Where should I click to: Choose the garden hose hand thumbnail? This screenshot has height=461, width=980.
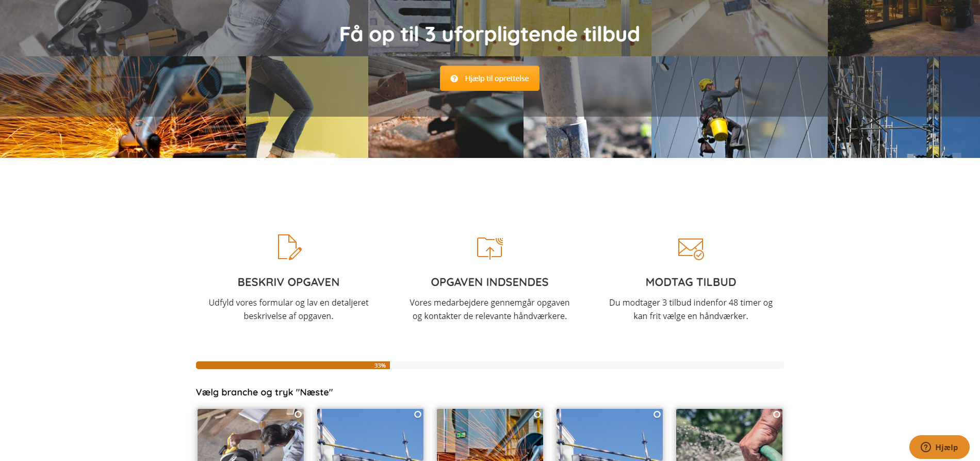(729, 435)
